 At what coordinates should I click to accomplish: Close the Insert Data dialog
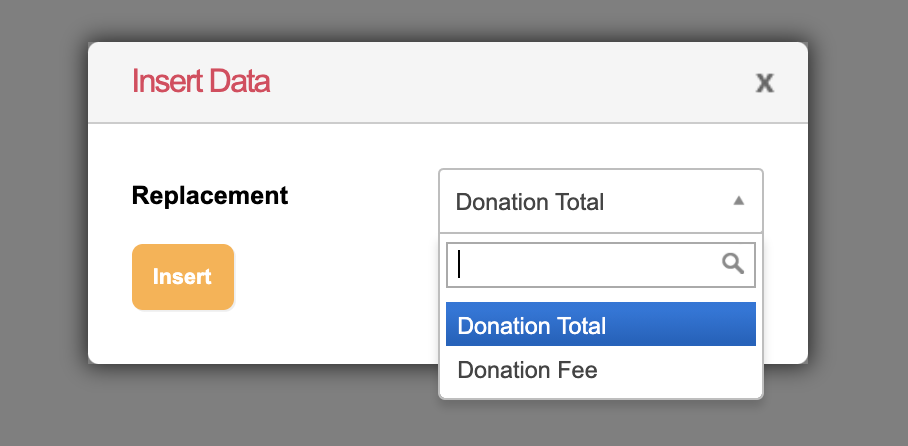pos(764,83)
